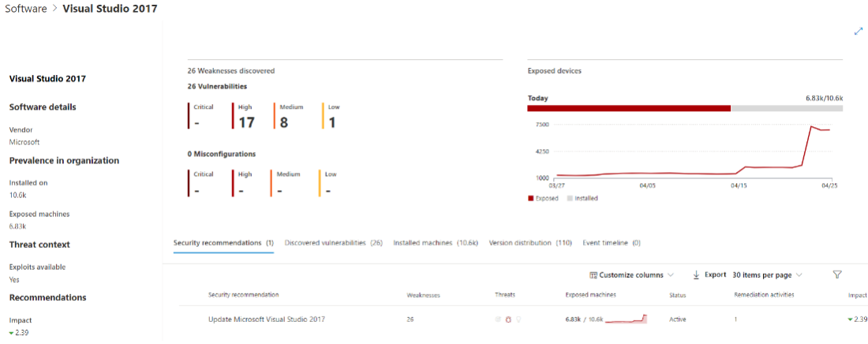Click the expand full-screen arrows icon
Image resolution: width=868 pixels, height=344 pixels.
859,32
